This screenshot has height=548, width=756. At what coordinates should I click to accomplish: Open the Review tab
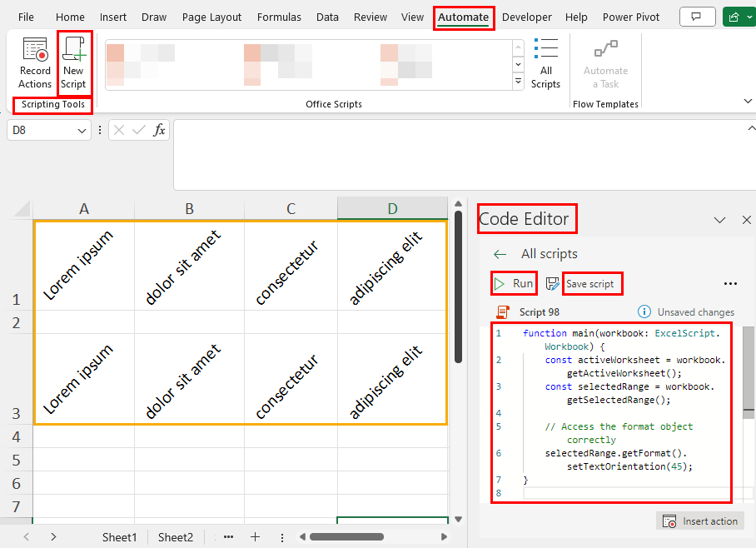point(371,17)
